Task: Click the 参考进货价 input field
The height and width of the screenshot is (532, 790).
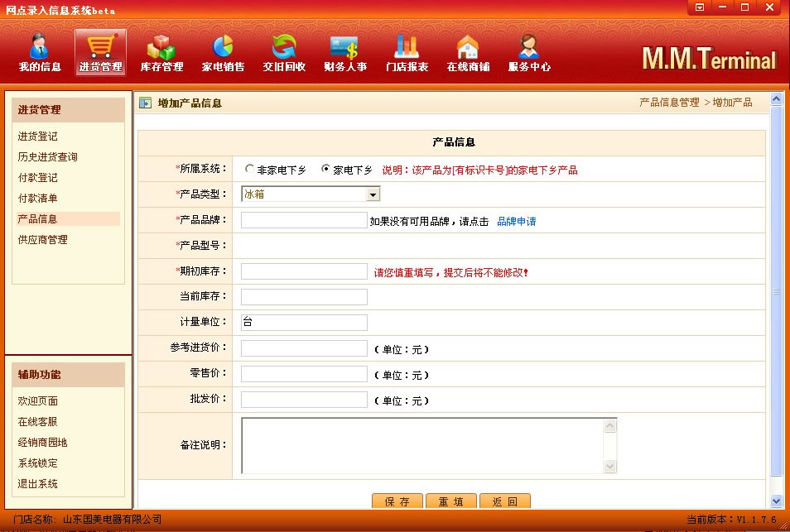Action: click(304, 348)
